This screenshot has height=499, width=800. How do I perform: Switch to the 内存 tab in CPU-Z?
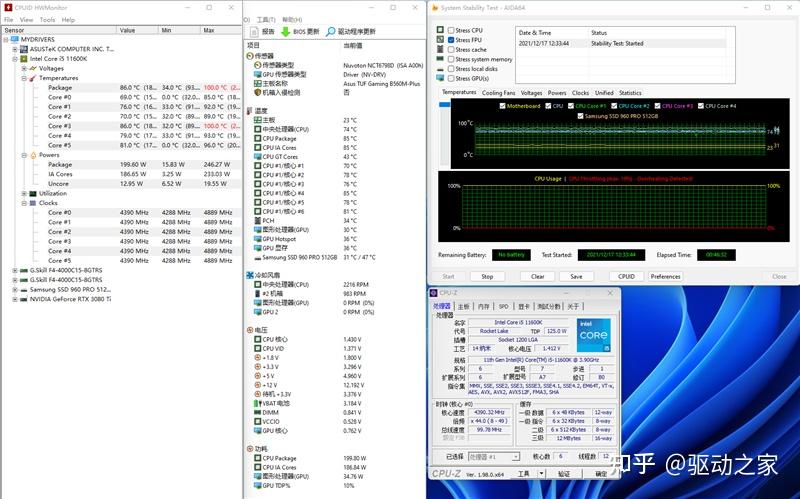pos(483,306)
